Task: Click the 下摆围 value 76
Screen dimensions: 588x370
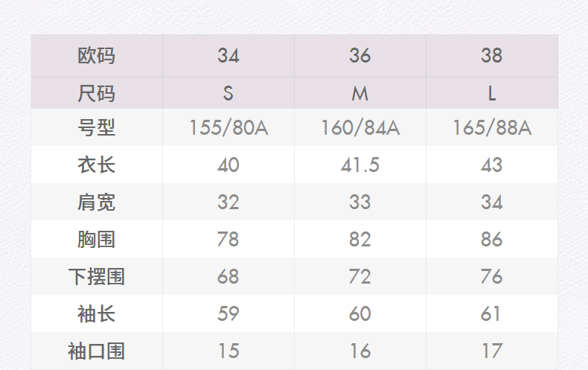Action: click(492, 277)
